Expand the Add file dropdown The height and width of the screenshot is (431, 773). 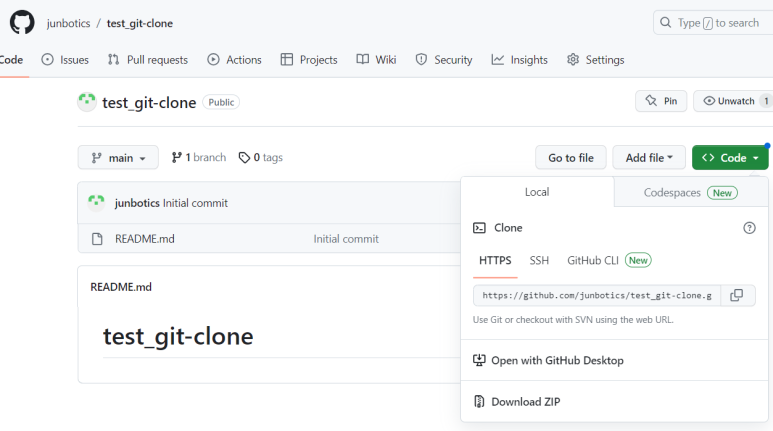(649, 158)
